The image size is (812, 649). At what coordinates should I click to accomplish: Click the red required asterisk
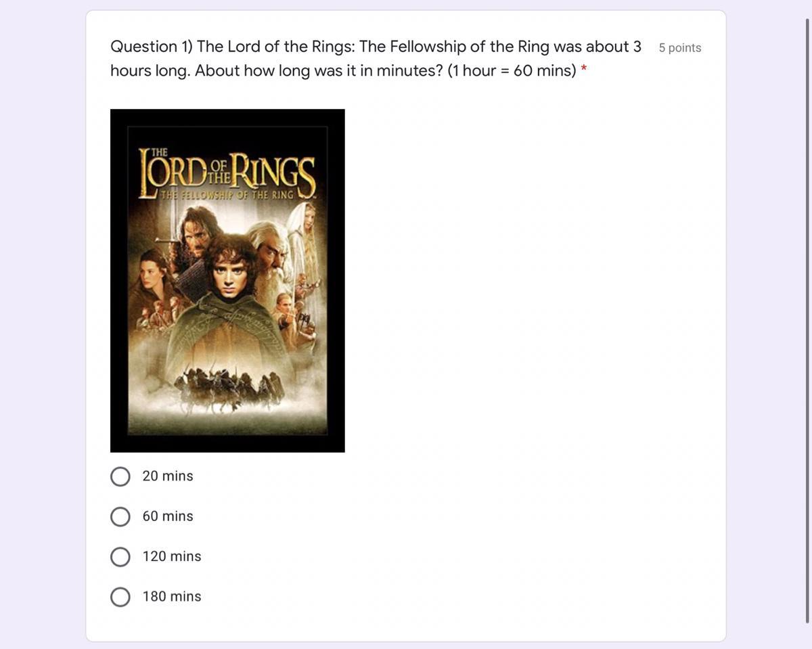(x=584, y=68)
